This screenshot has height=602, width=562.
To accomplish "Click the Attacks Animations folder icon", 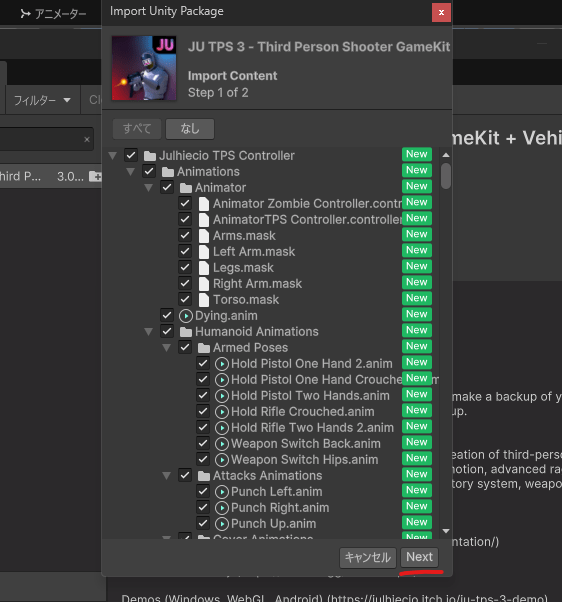I will coord(204,476).
